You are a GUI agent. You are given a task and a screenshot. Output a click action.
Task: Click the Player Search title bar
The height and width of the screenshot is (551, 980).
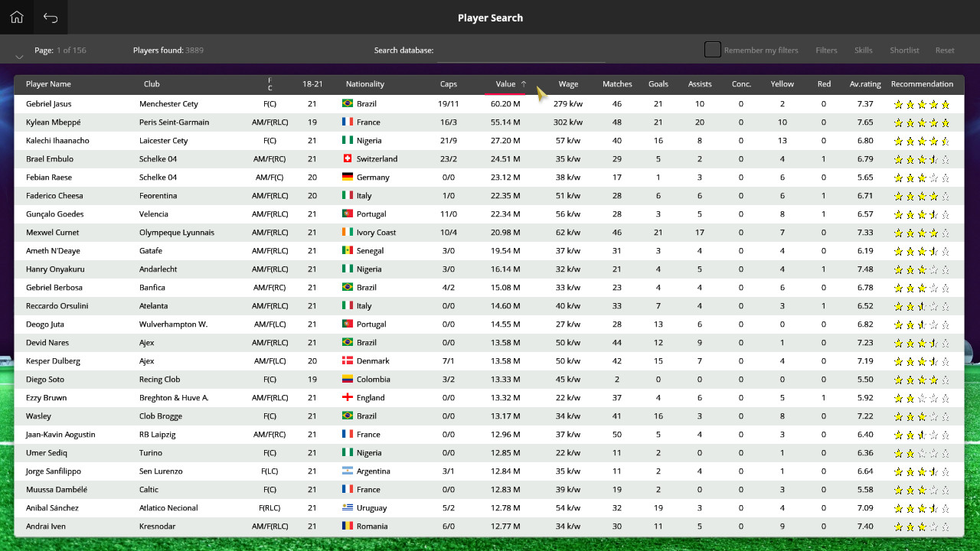490,17
